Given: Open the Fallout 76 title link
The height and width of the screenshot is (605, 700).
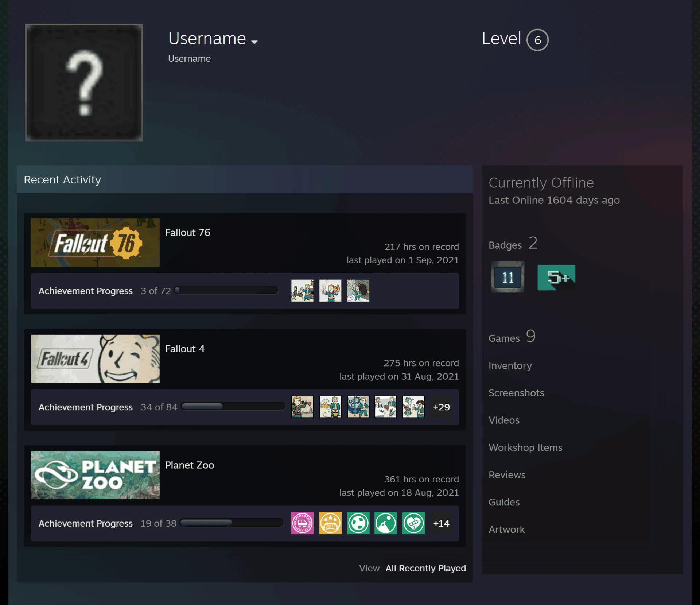Looking at the screenshot, I should [x=188, y=233].
